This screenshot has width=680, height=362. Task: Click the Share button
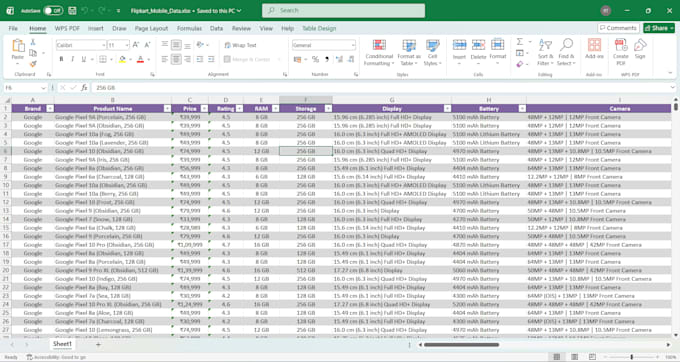(659, 28)
